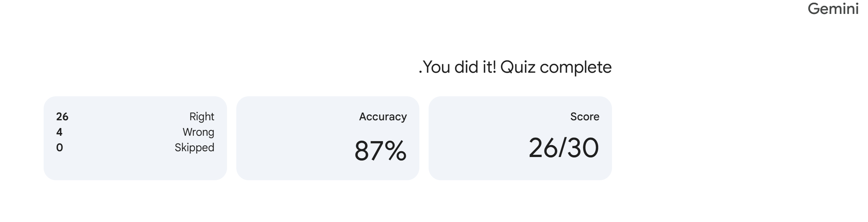
Task: Click the period before "You did it!"
Action: coord(420,72)
